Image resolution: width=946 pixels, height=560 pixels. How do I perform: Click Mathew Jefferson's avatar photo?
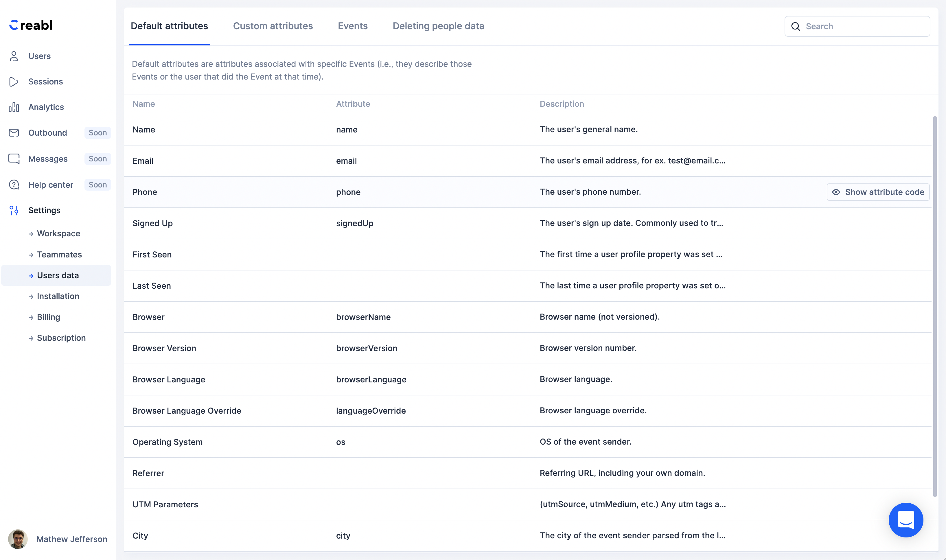coord(18,539)
